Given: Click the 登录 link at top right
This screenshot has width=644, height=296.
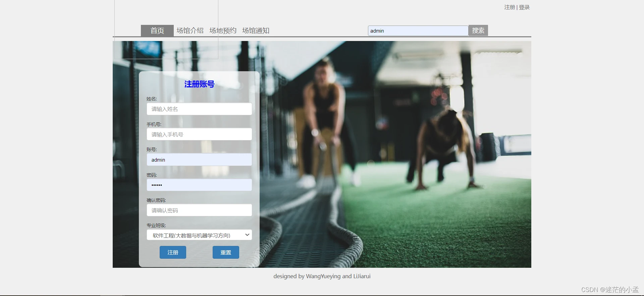Looking at the screenshot, I should [524, 7].
